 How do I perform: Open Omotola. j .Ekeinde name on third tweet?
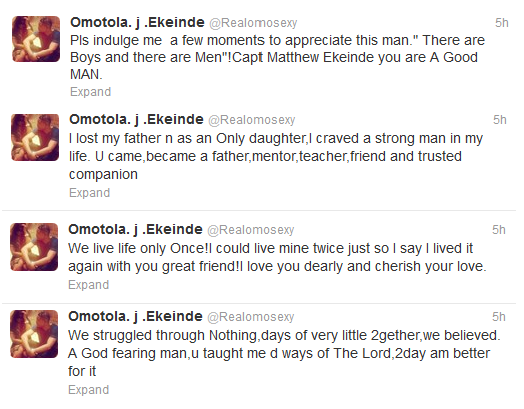135,230
